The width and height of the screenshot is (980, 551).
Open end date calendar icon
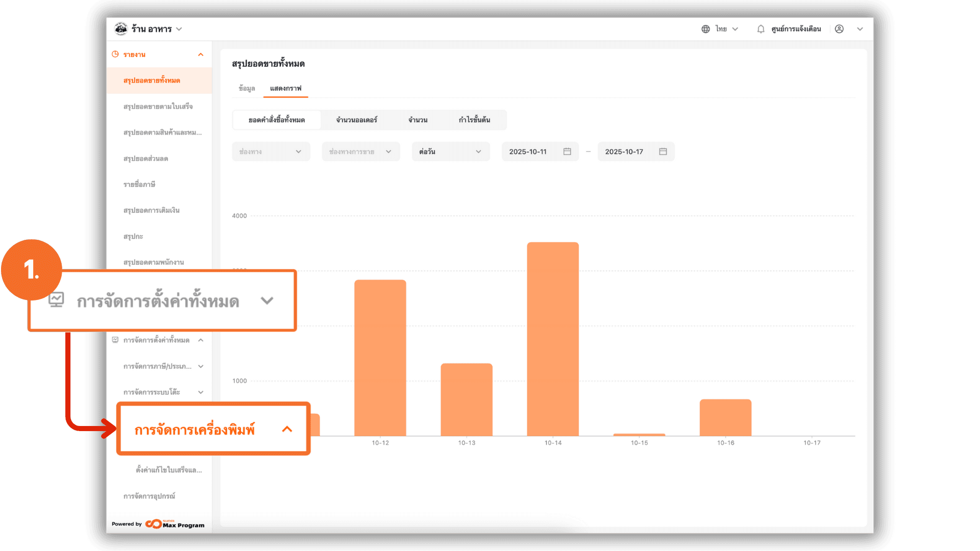pos(663,152)
